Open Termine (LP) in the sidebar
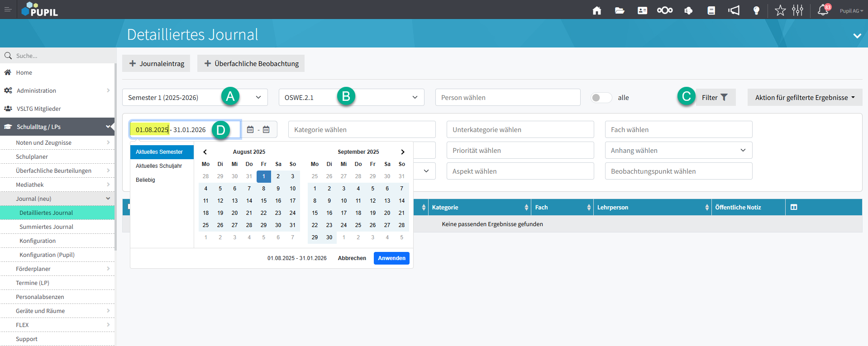Screen dimensions: 868x346 (x=57, y=283)
